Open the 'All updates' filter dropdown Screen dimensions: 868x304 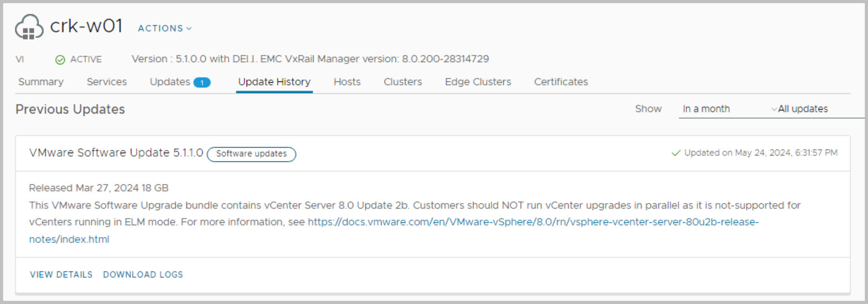(x=803, y=109)
